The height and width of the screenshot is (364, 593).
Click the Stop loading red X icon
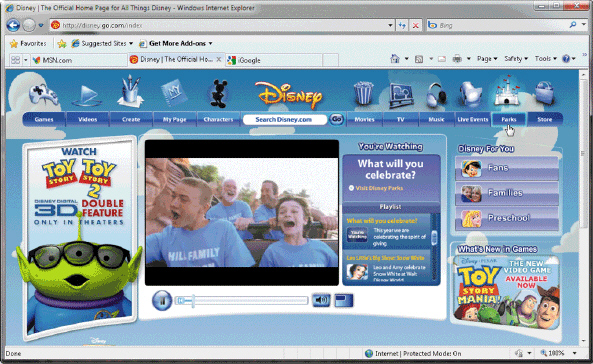click(x=416, y=25)
